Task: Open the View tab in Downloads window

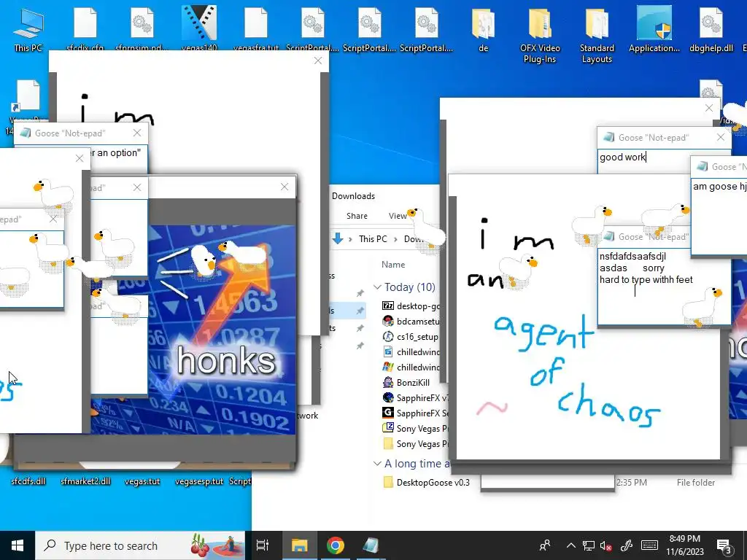Action: (x=398, y=216)
